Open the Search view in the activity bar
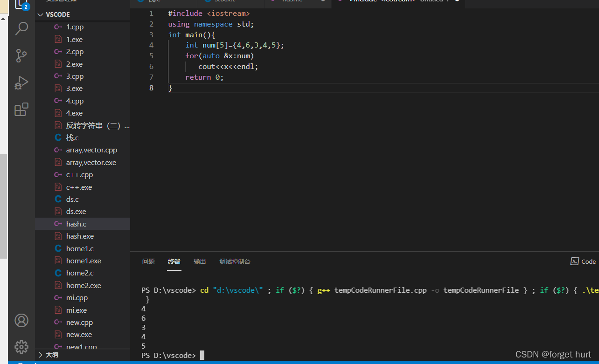599x364 pixels. [21, 28]
